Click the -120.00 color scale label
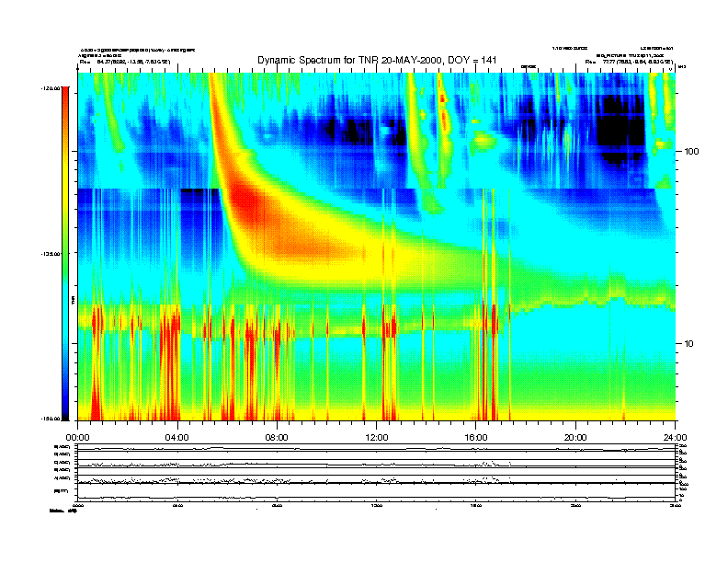 point(51,88)
